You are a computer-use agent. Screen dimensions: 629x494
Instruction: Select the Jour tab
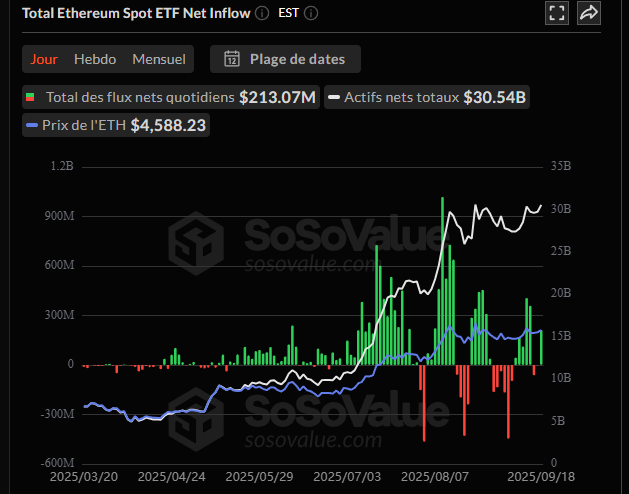click(44, 59)
